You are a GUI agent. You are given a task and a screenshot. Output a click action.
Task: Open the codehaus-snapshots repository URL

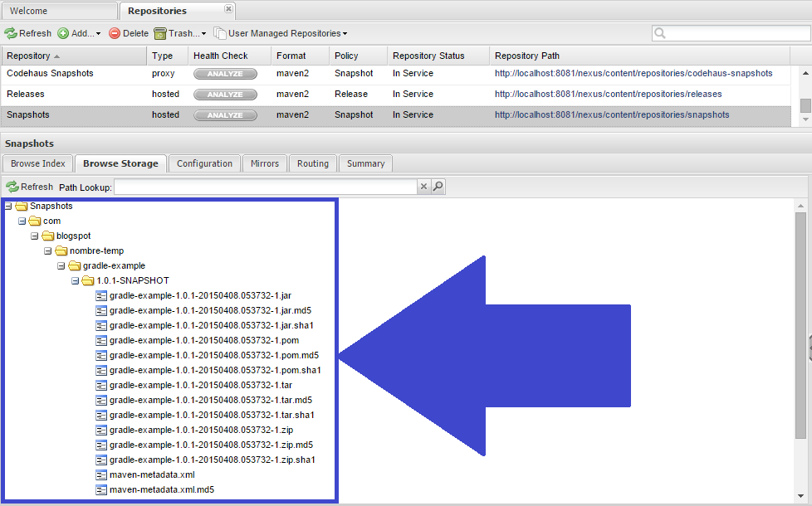633,74
